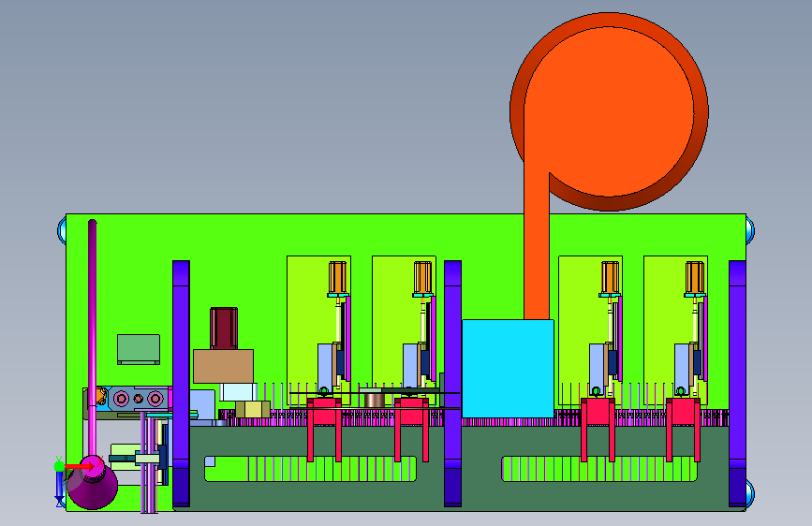Screen dimensions: 812x526
Task: Select the right slot in the dark green plate
Action: pos(599,469)
